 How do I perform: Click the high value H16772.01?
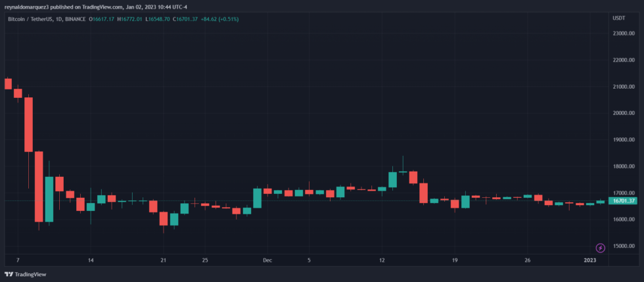(130, 19)
